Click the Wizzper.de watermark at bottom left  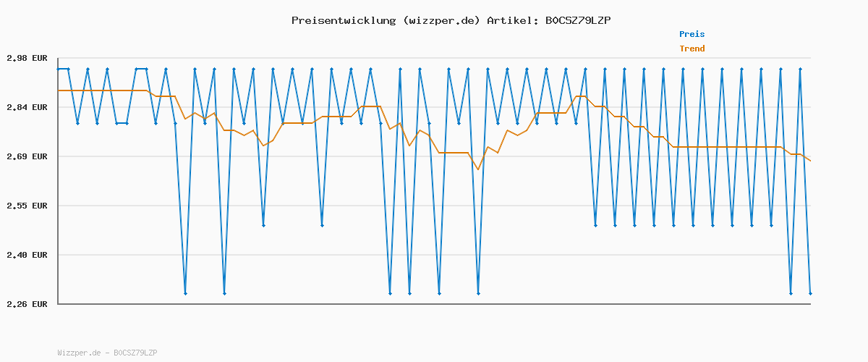107,353
